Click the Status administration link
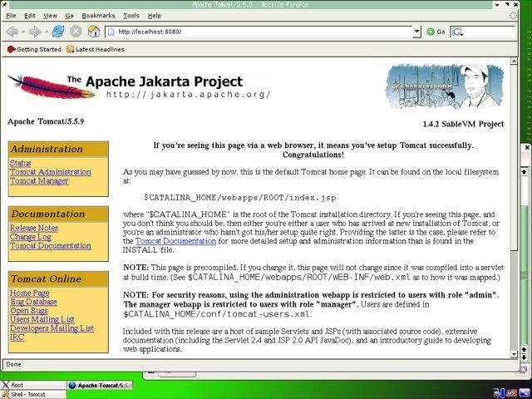 [x=20, y=163]
